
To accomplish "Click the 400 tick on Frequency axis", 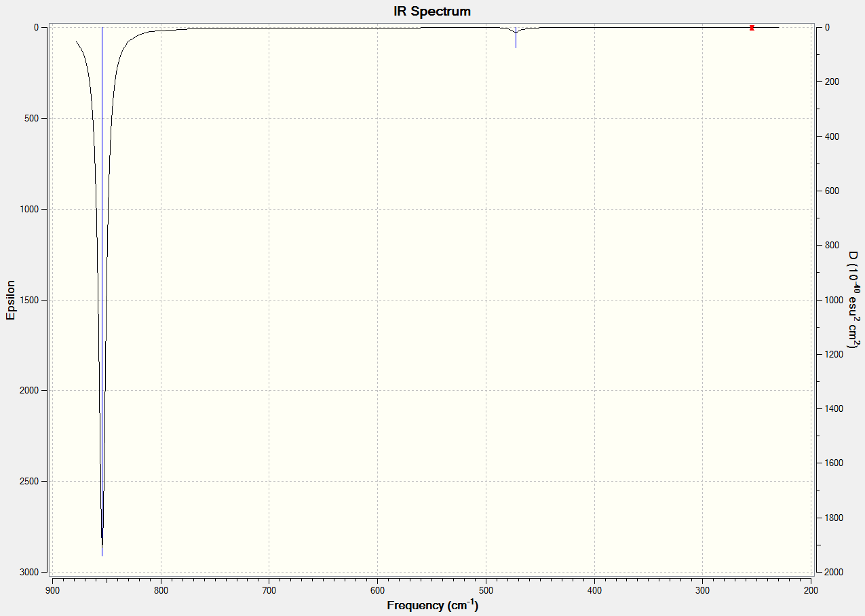I will [594, 590].
